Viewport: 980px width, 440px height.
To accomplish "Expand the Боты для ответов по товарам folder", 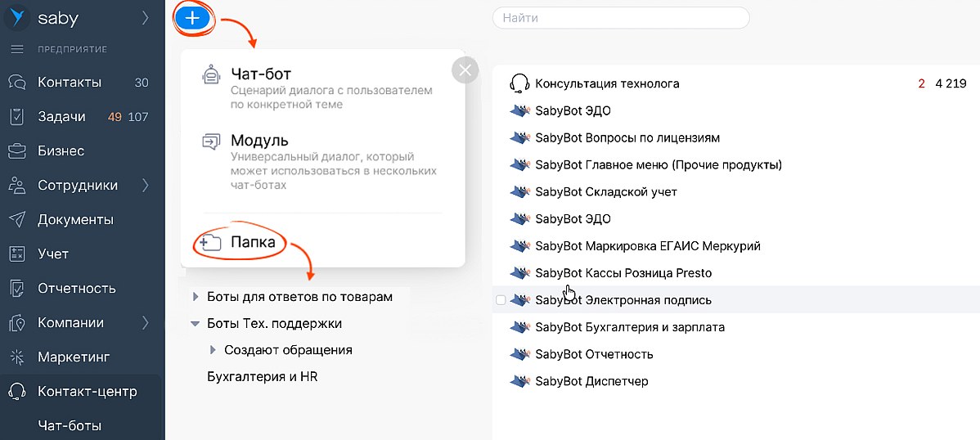I will click(x=195, y=297).
